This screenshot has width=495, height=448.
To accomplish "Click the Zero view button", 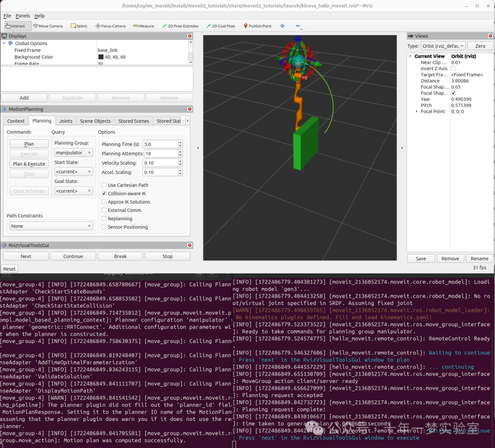I will coord(480,46).
